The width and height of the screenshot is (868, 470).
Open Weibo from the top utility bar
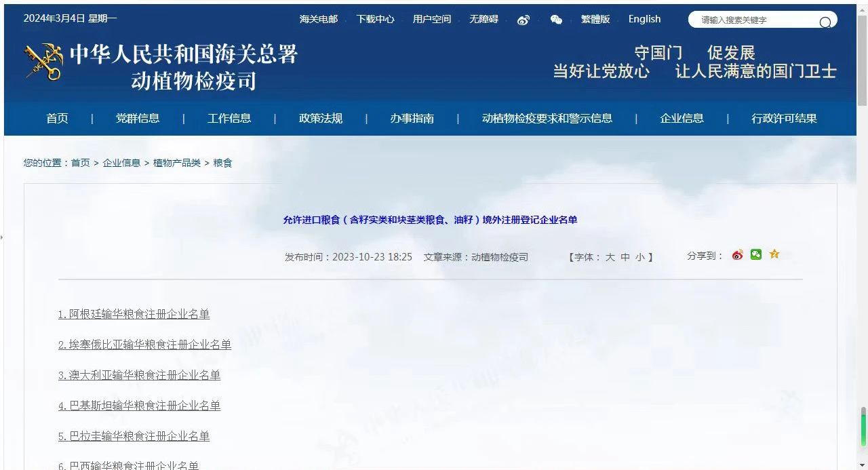pyautogui.click(x=523, y=20)
